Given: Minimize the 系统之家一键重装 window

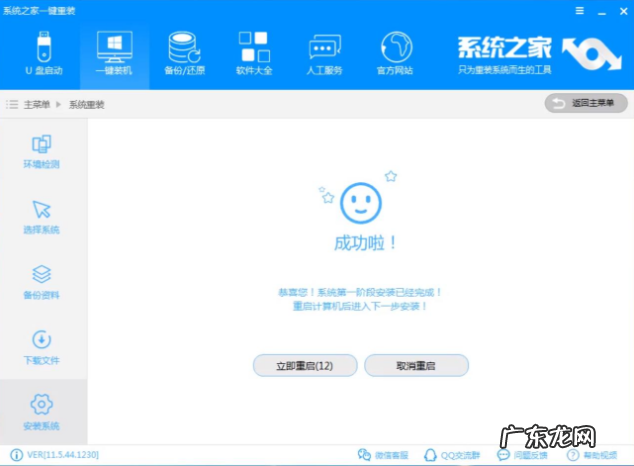Looking at the screenshot, I should tap(602, 12).
